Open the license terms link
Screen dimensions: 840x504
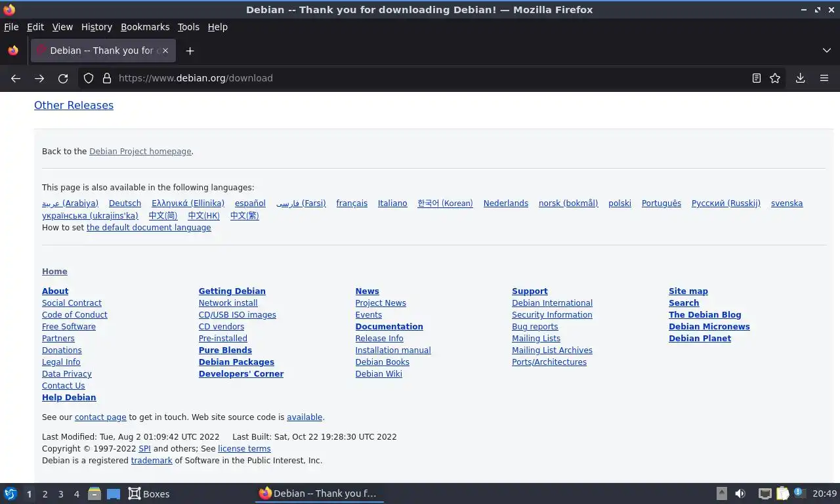pyautogui.click(x=244, y=449)
